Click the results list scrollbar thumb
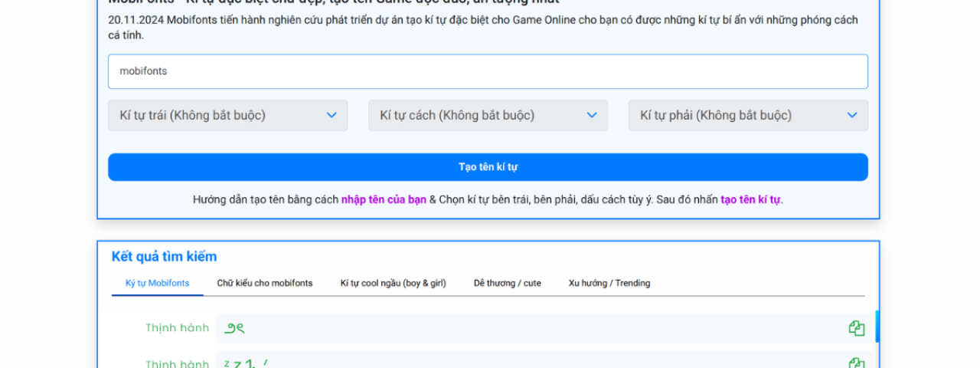Screen dimensions: 980x368 [877, 326]
